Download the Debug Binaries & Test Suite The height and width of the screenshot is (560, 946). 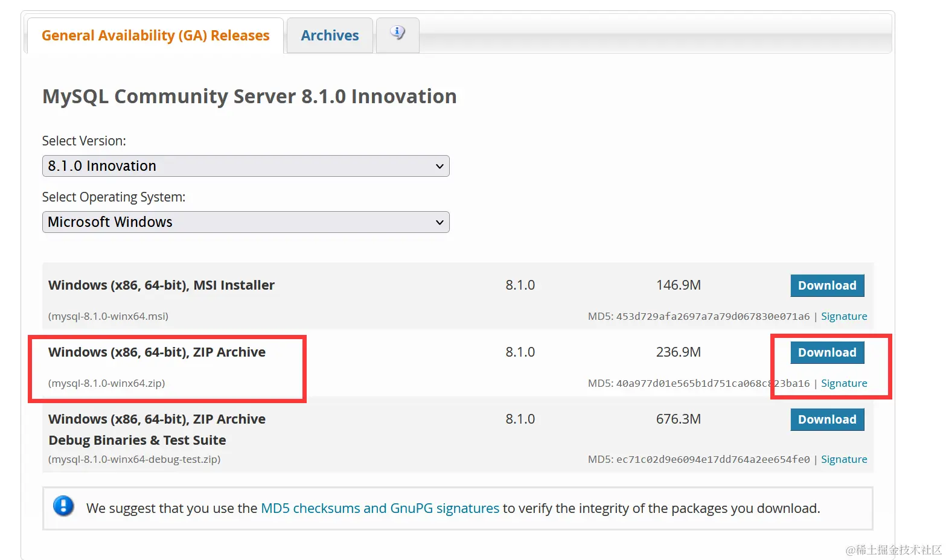coord(826,419)
